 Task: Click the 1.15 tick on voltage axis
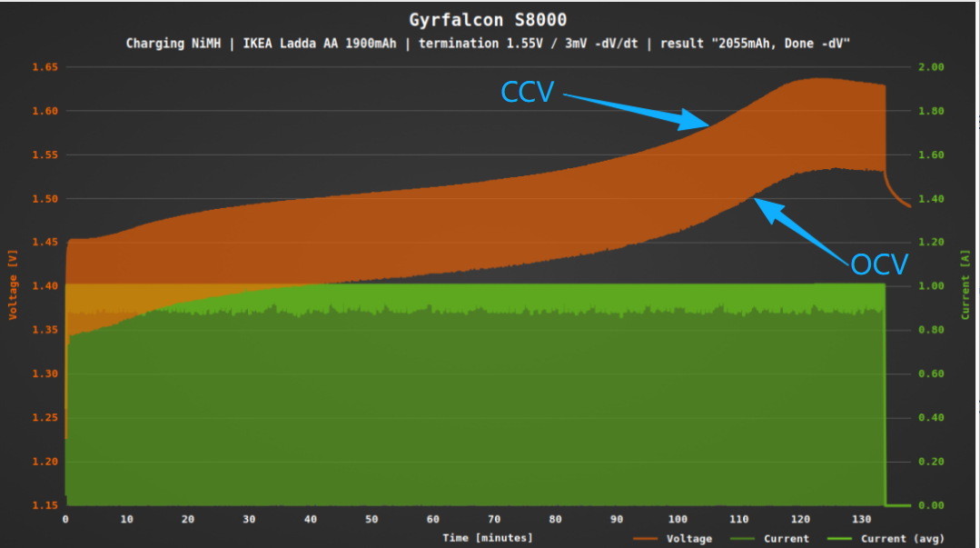(45, 505)
